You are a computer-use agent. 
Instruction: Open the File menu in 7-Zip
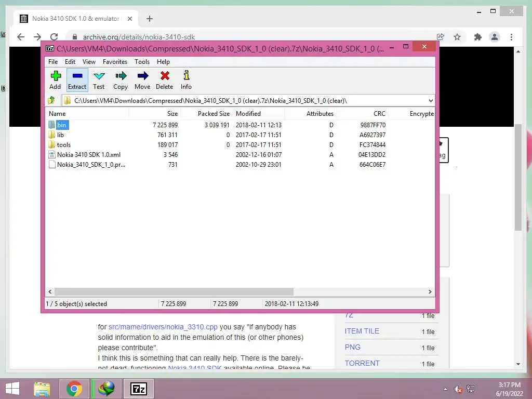[x=53, y=62]
